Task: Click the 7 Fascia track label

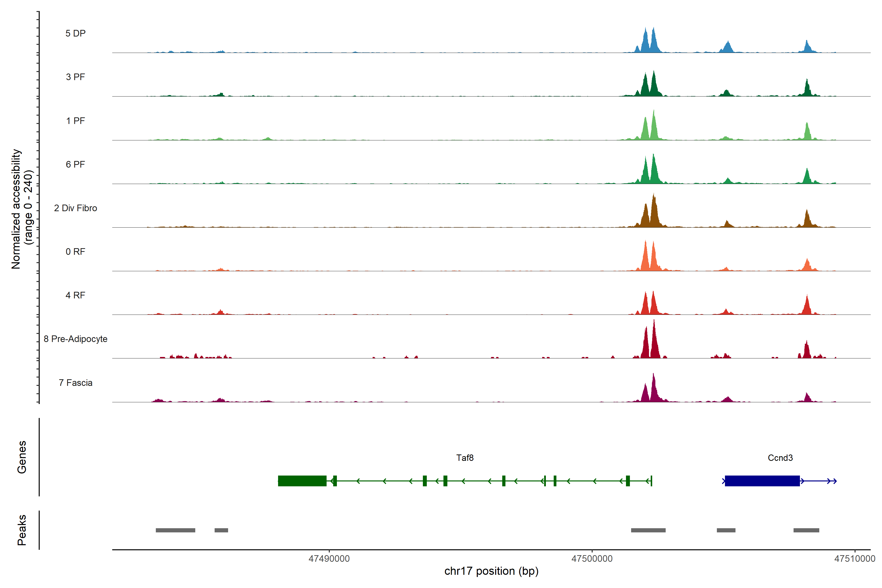Action: point(75,383)
